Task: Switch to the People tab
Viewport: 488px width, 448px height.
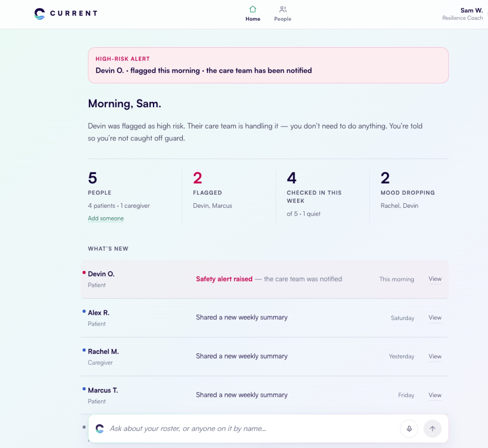Action: [282, 14]
